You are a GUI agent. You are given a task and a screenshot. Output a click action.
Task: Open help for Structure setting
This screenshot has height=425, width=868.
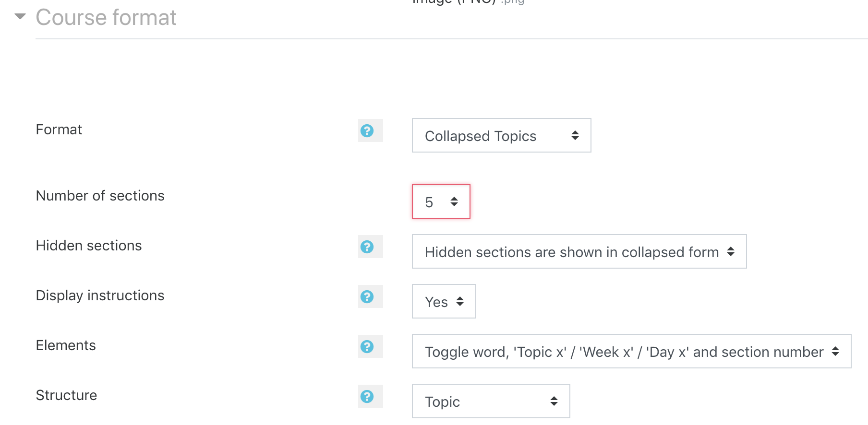point(367,396)
